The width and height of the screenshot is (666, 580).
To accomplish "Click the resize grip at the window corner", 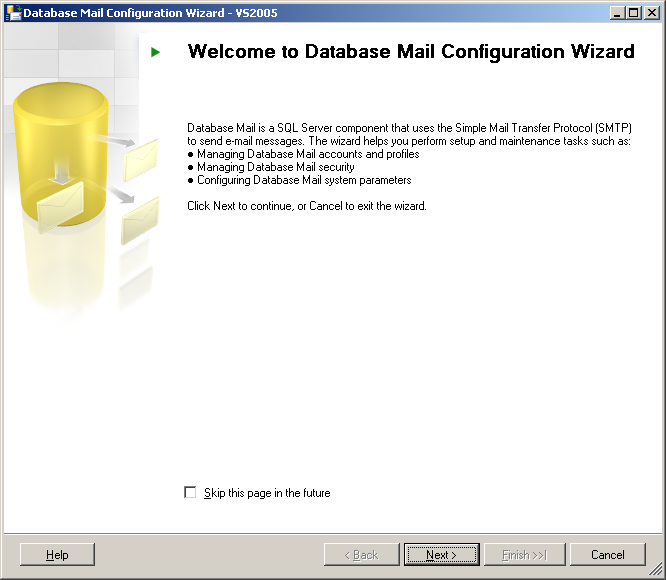I will 656,570.
